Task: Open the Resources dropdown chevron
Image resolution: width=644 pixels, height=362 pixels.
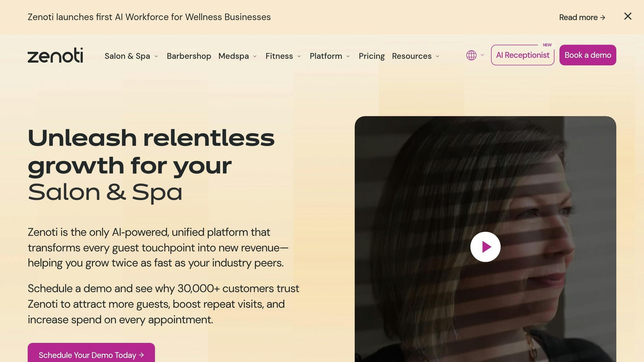Action: coord(437,56)
